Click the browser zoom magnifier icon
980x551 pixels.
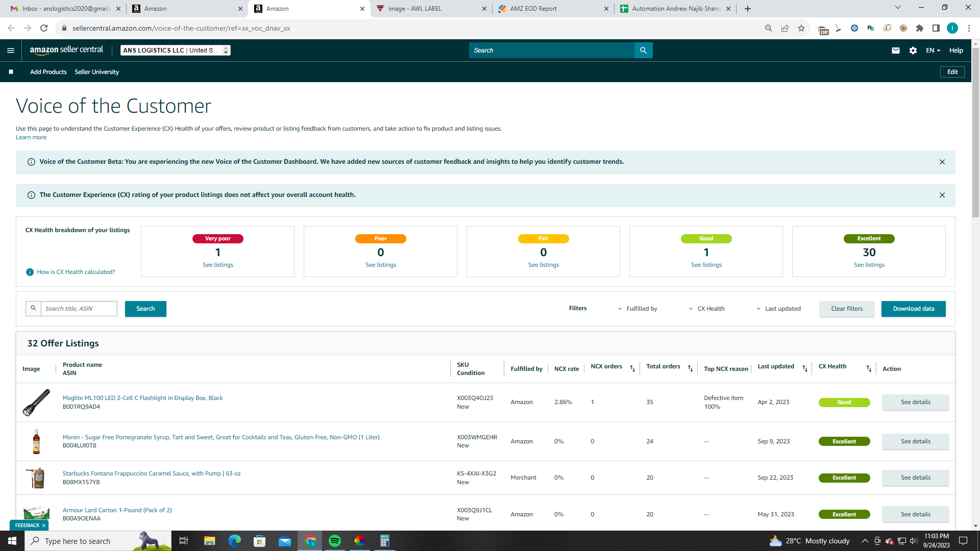pyautogui.click(x=769, y=28)
